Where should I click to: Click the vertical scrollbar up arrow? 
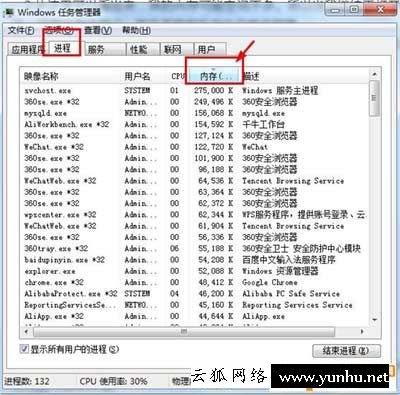[374, 74]
